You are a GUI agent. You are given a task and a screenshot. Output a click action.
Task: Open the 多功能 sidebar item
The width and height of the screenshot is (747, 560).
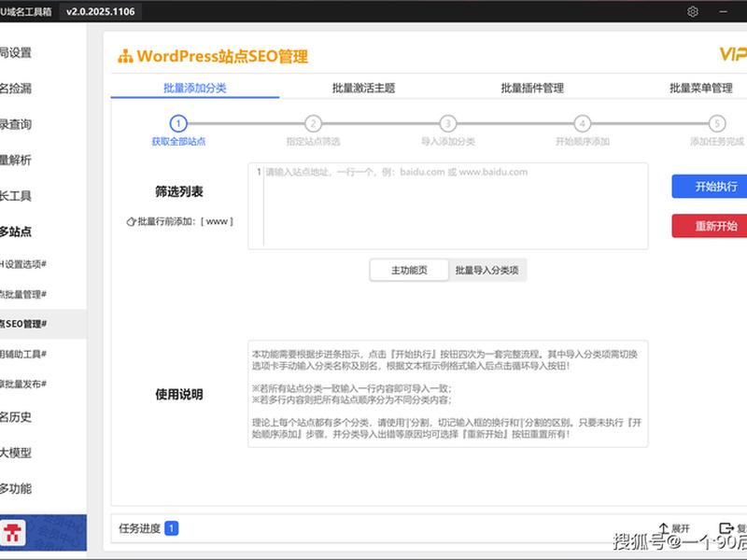click(x=16, y=488)
